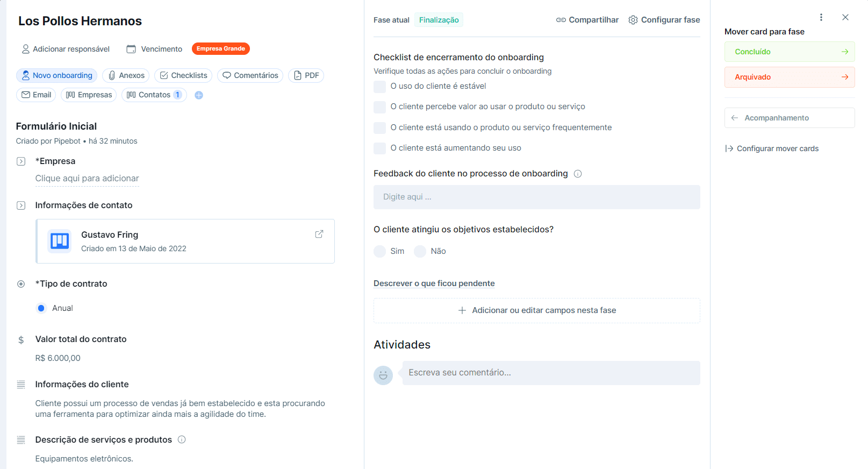Open the PDF tab
Viewport: 868px width, 469px height.
pos(306,75)
